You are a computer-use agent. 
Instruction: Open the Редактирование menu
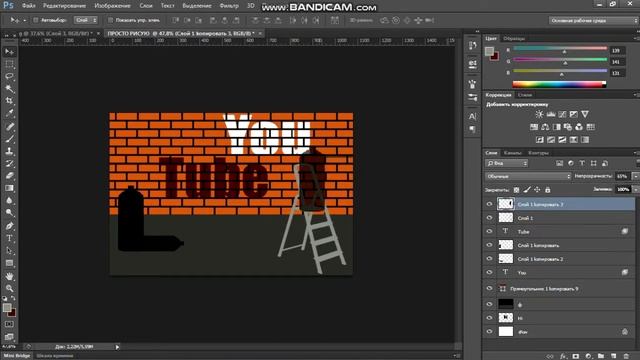[x=64, y=6]
